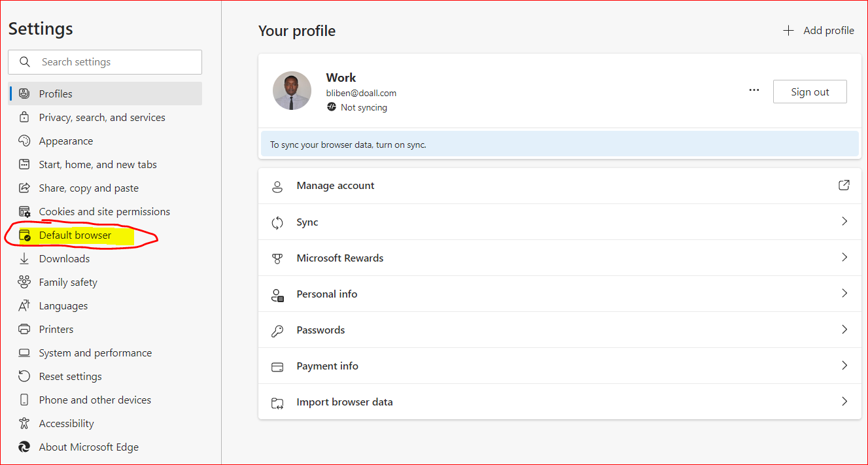Click the Reset settings icon
The image size is (868, 465).
[x=24, y=377]
